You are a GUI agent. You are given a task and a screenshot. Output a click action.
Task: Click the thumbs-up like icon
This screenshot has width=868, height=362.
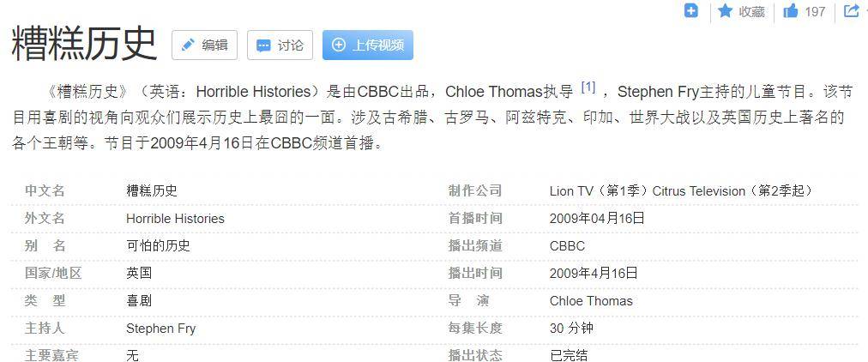click(791, 11)
